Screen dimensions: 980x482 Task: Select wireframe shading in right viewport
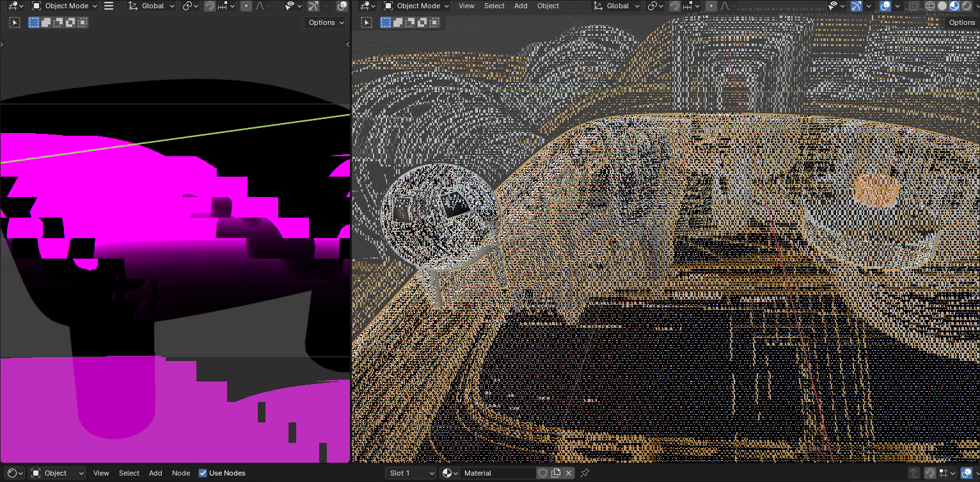[931, 6]
